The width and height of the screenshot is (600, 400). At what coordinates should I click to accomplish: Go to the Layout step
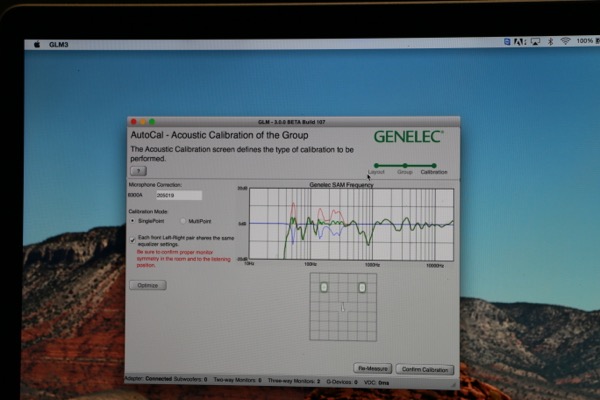[376, 166]
